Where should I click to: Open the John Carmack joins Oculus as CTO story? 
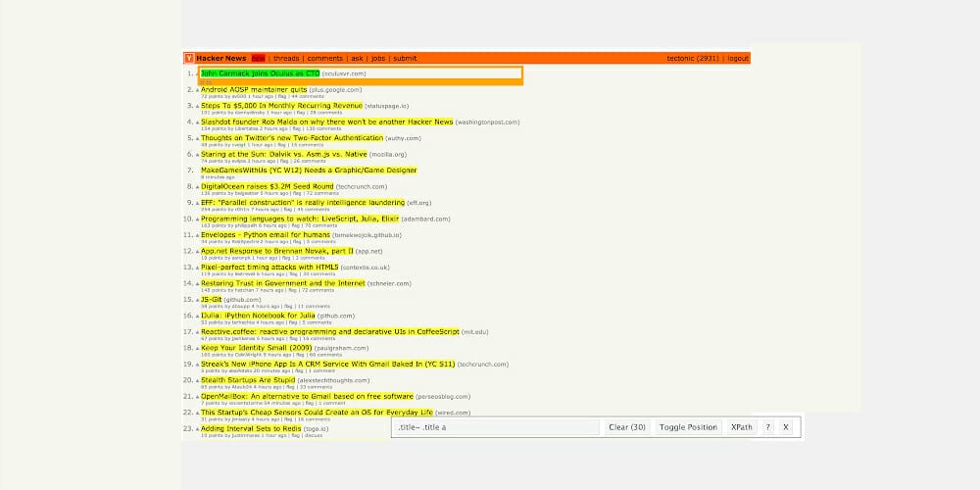[260, 73]
